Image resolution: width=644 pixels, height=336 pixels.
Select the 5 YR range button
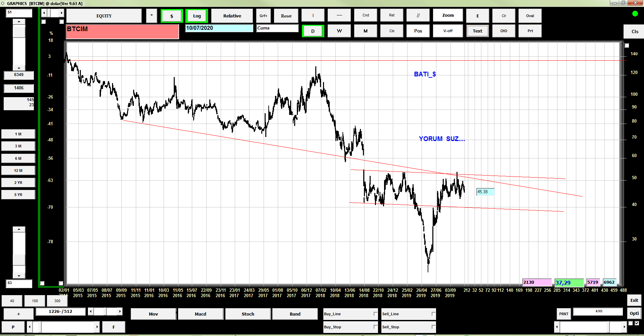[18, 195]
